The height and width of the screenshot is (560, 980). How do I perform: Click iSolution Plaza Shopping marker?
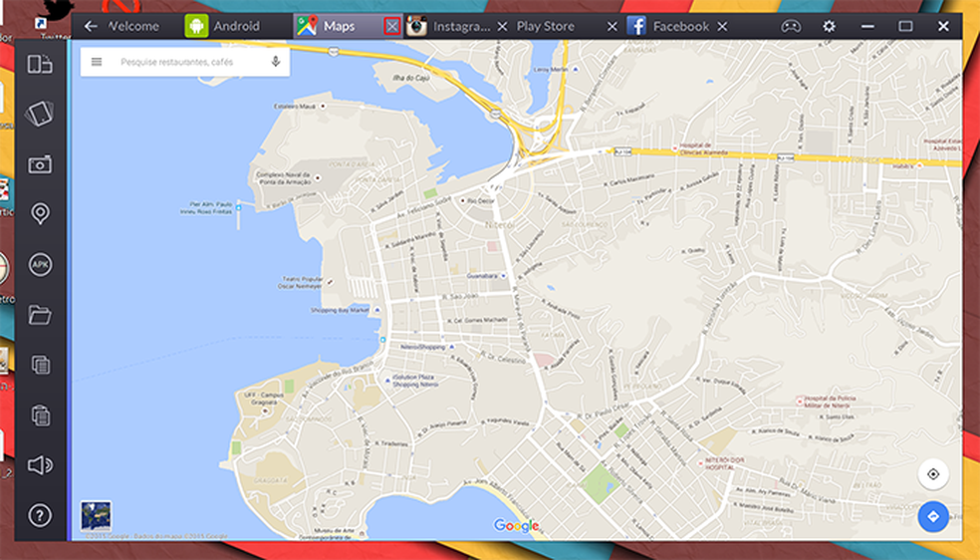click(387, 380)
